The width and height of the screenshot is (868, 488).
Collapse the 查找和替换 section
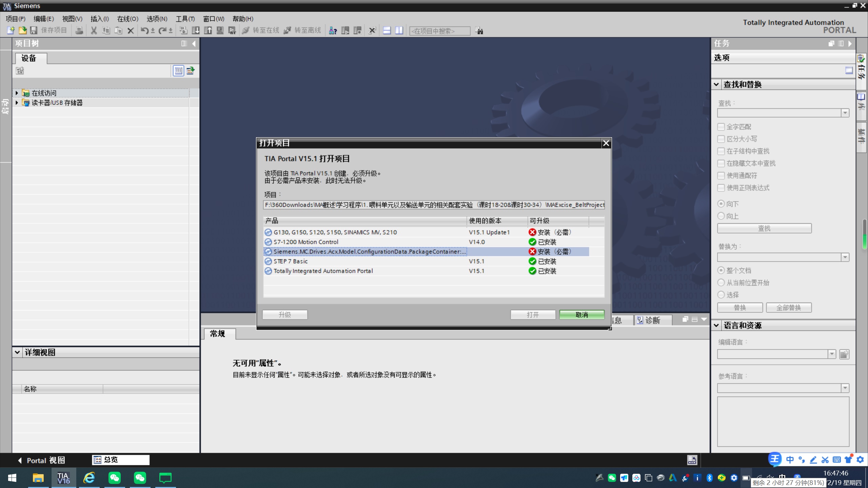click(x=716, y=84)
